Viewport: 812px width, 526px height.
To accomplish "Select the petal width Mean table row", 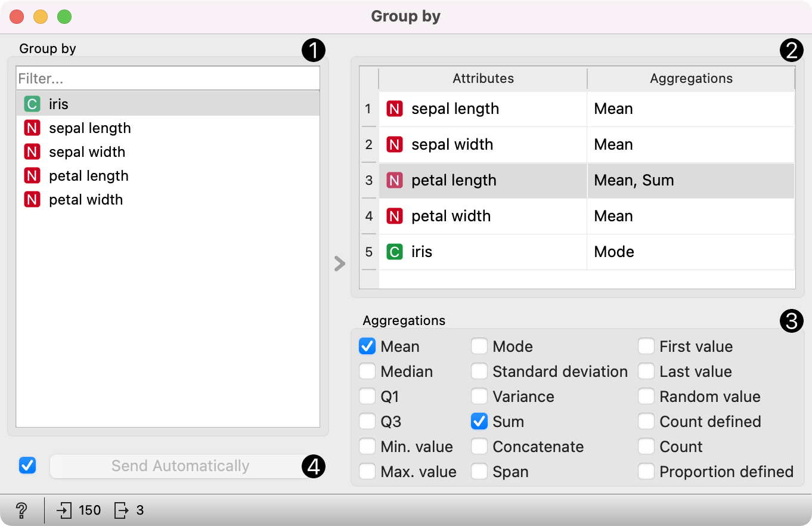I will (x=613, y=216).
